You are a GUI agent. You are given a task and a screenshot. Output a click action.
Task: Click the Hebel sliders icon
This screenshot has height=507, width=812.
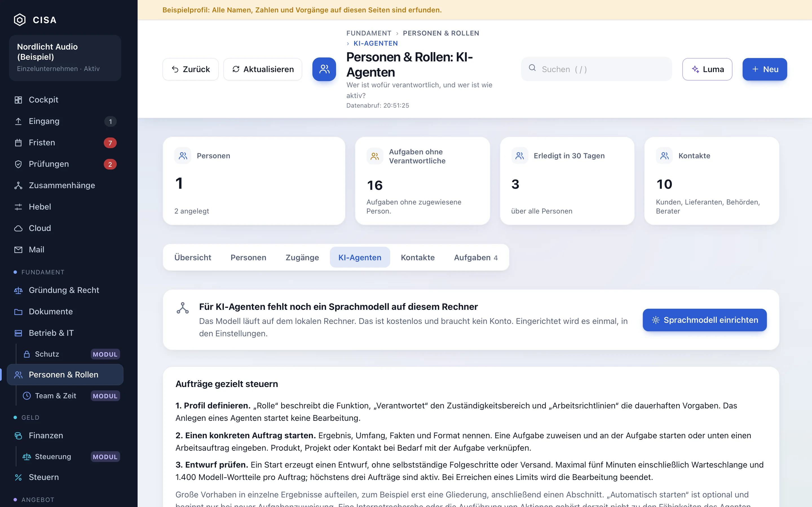pyautogui.click(x=18, y=207)
